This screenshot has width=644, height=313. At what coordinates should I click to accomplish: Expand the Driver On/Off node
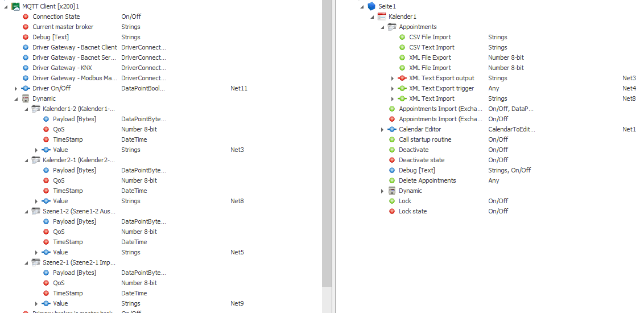coord(16,88)
